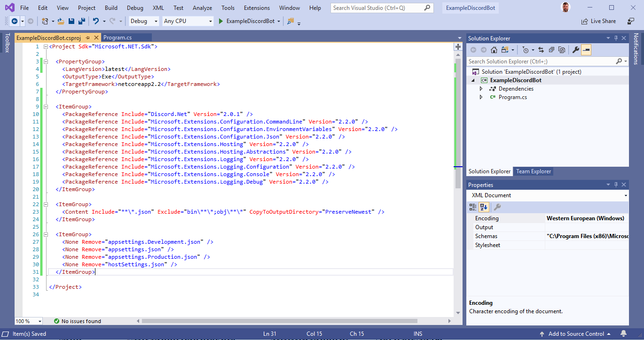Click the Navigate Backward arrow in the toolbar
The image size is (644, 340).
tap(14, 21)
